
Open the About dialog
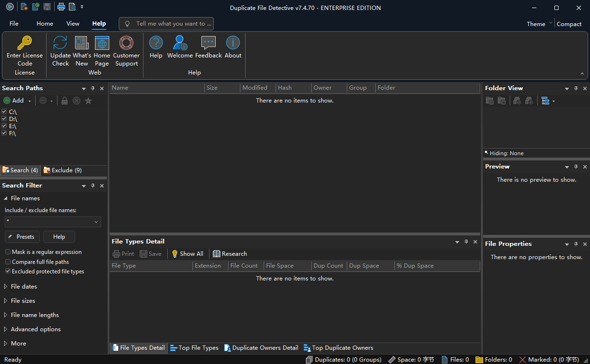[233, 47]
